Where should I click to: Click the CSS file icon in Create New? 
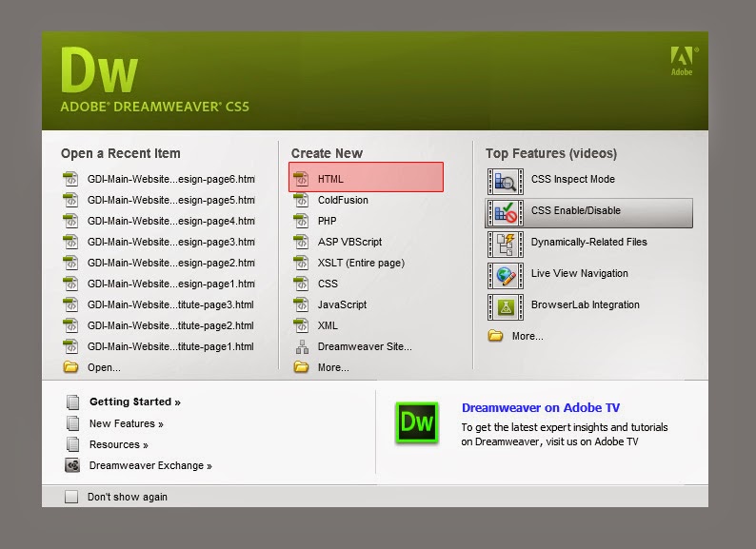pyautogui.click(x=301, y=284)
